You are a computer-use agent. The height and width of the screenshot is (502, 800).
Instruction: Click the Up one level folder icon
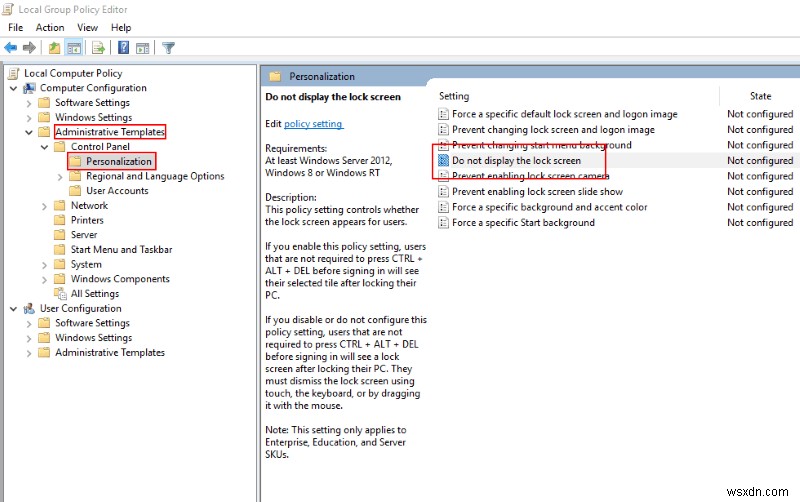click(54, 48)
